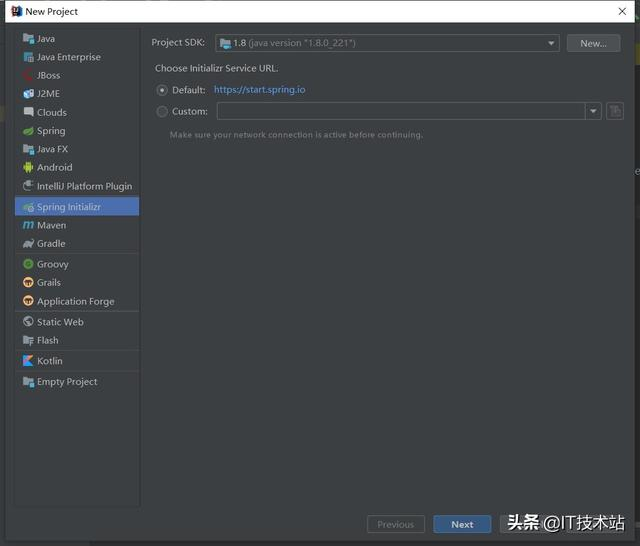Screen dimensions: 640x546
Task: Click the Static Web globe icon
Action: click(28, 322)
